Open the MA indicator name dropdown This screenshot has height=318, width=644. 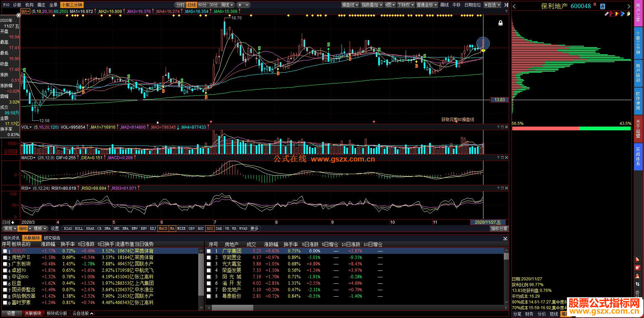pyautogui.click(x=25, y=11)
